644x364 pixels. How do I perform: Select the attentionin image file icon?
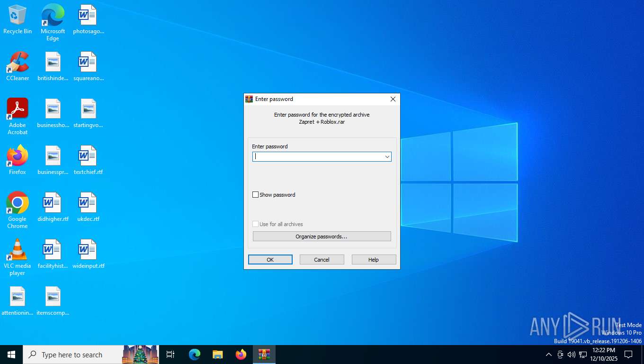click(x=18, y=301)
